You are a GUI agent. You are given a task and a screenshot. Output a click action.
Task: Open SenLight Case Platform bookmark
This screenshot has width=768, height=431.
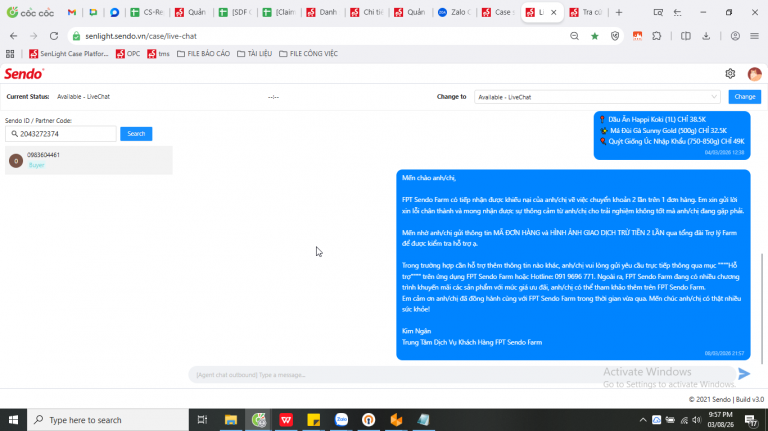(x=69, y=54)
